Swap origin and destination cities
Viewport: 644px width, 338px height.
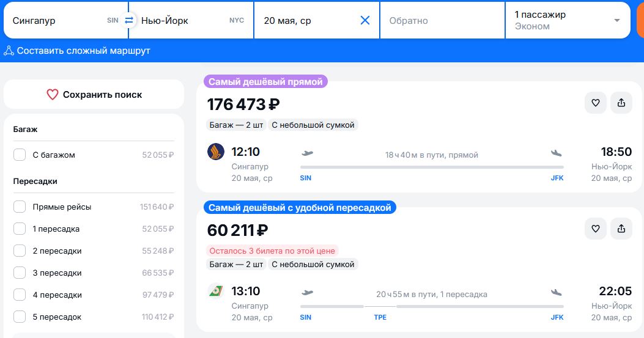click(129, 20)
